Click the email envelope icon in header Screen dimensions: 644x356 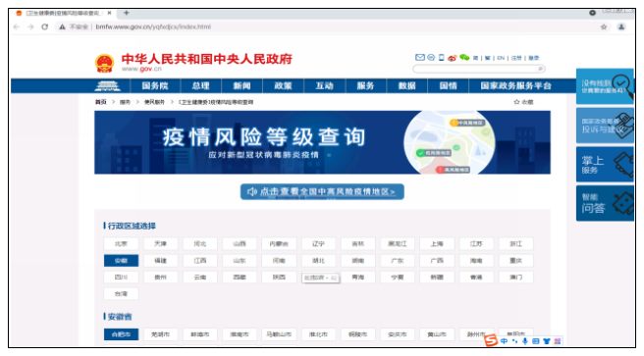[x=420, y=58]
